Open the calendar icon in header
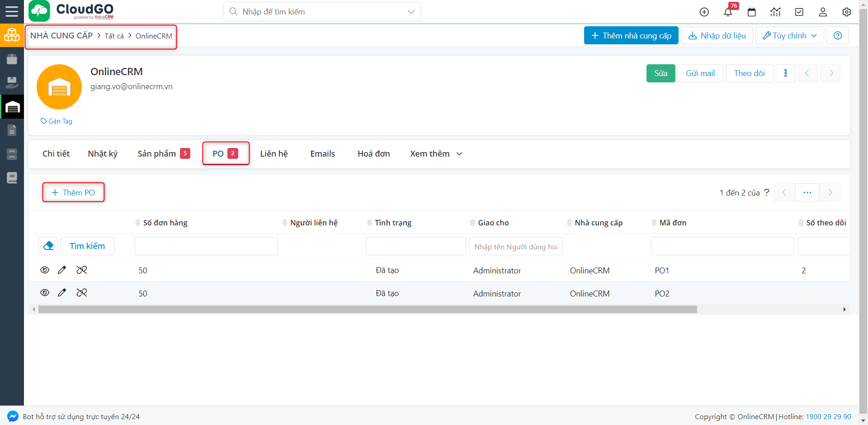Screen dimensions: 868x425 [x=751, y=12]
